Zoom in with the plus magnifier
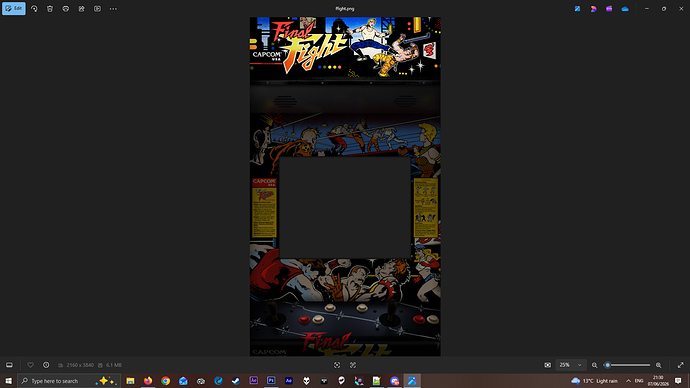Image resolution: width=690 pixels, height=388 pixels. 659,365
